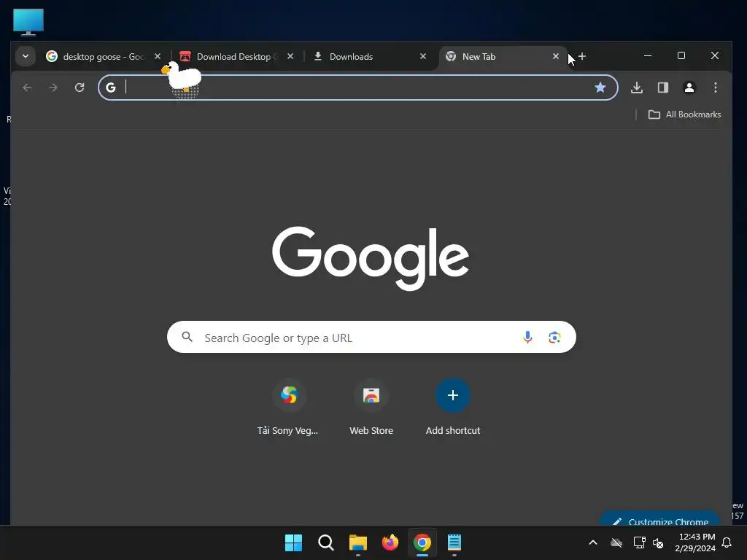Viewport: 747px width, 560px height.
Task: Click the Google G icon in address bar
Action: 111,87
